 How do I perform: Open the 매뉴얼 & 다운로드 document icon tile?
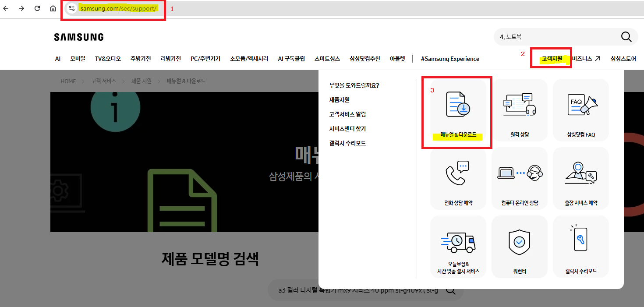(x=458, y=110)
